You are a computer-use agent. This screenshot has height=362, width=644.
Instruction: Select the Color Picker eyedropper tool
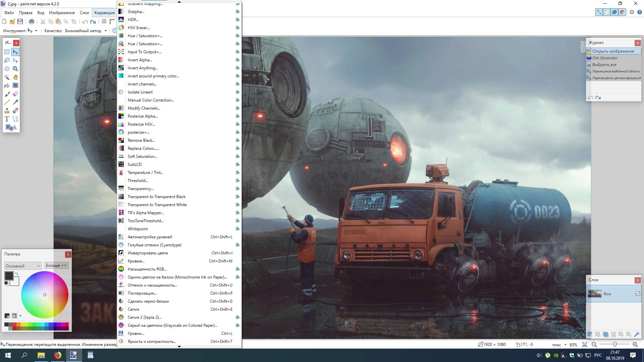click(x=15, y=102)
